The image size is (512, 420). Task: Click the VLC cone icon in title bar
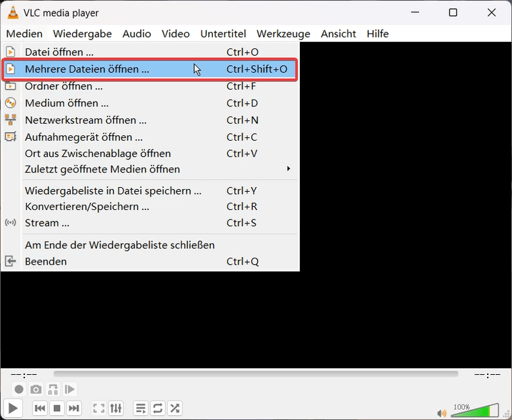(x=13, y=12)
